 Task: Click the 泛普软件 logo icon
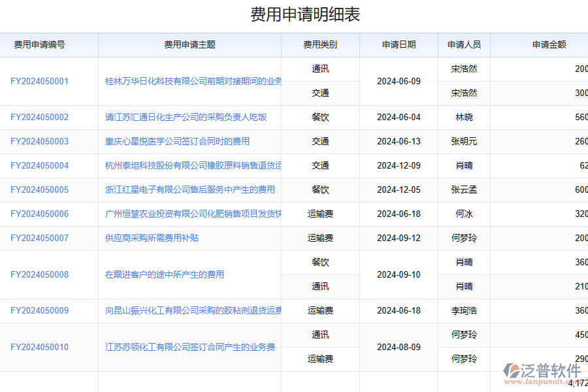pos(510,368)
